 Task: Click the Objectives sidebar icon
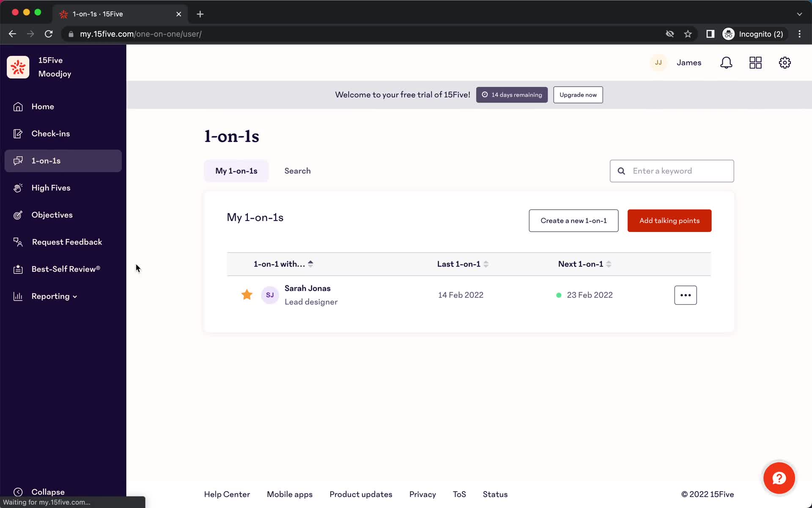coord(17,215)
